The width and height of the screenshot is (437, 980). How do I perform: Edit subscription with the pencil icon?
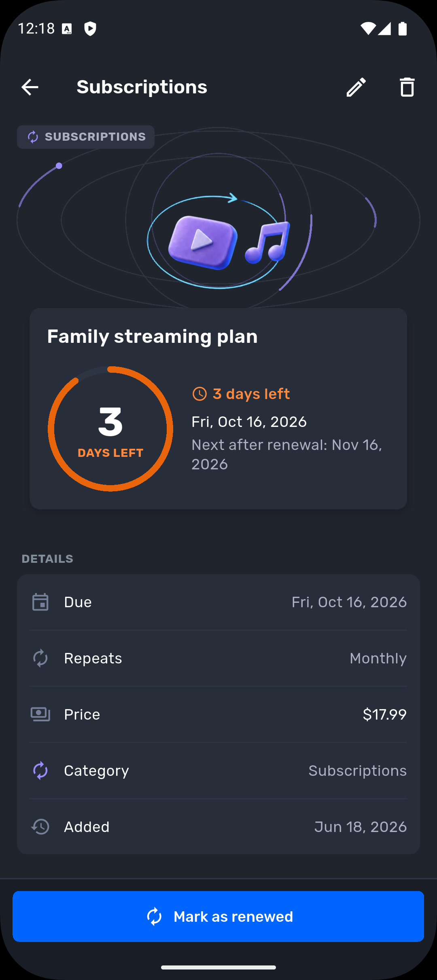356,87
